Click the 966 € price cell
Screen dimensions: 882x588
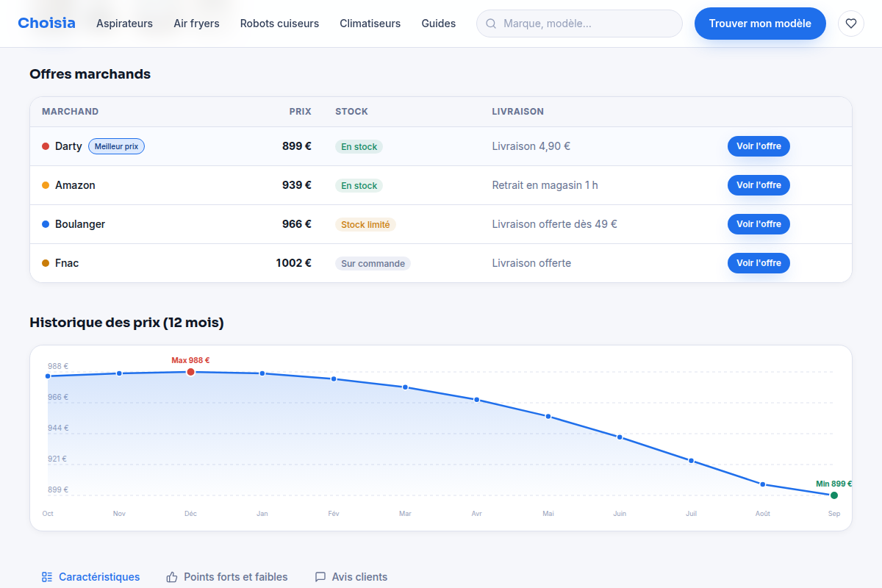pos(297,224)
